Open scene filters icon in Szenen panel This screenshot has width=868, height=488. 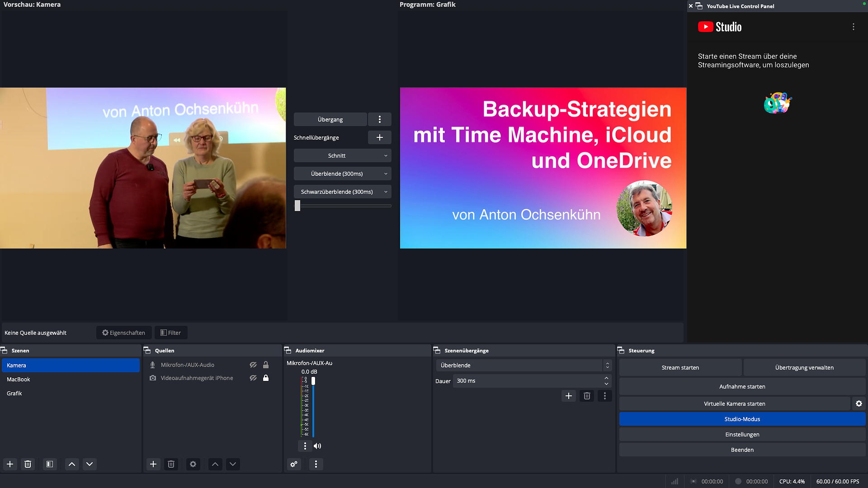pyautogui.click(x=50, y=464)
